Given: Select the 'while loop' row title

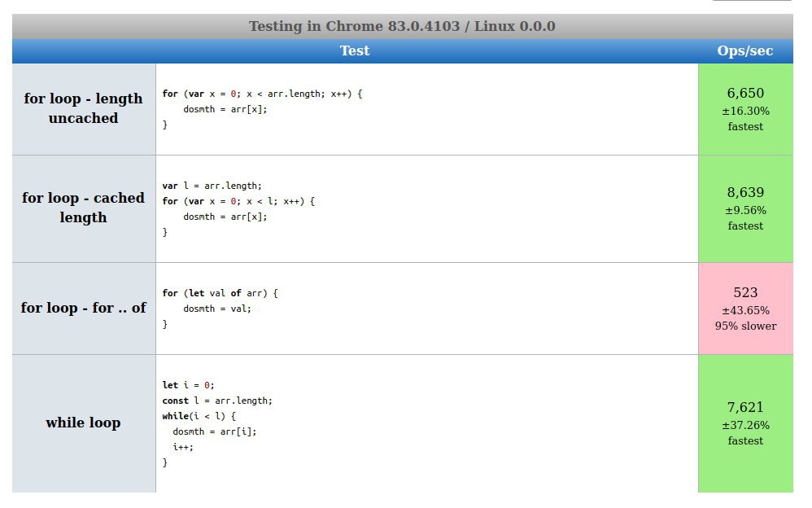Looking at the screenshot, I should (x=83, y=423).
